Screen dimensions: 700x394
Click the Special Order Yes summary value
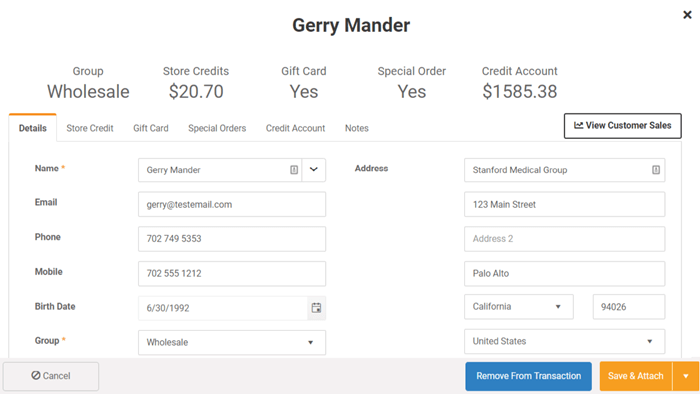click(412, 91)
